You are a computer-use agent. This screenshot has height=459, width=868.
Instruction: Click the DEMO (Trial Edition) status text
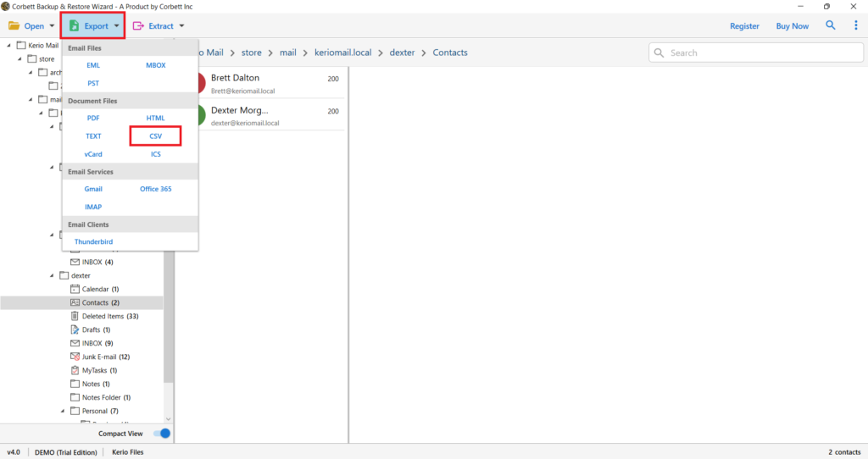pos(66,452)
